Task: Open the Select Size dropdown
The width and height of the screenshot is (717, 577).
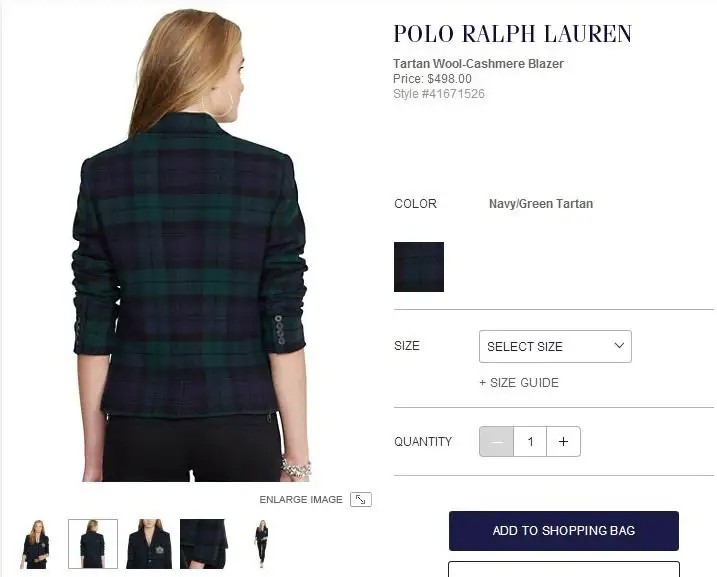Action: 555,347
